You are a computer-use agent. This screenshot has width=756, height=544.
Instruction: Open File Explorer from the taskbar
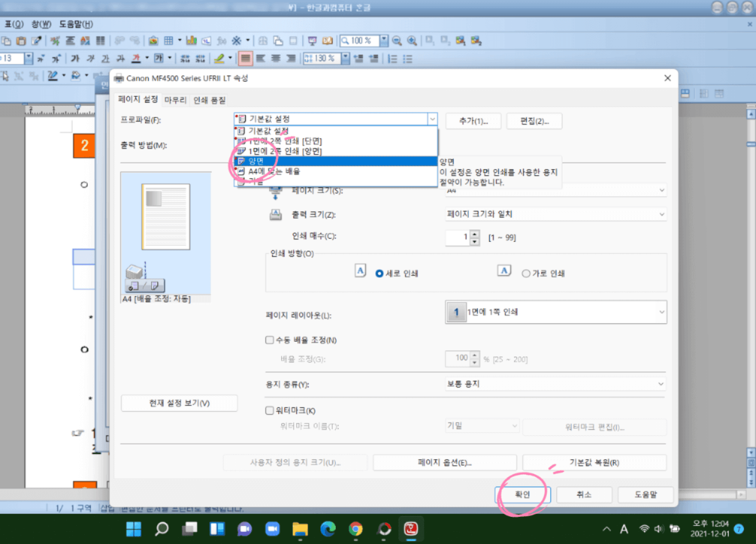(x=300, y=529)
